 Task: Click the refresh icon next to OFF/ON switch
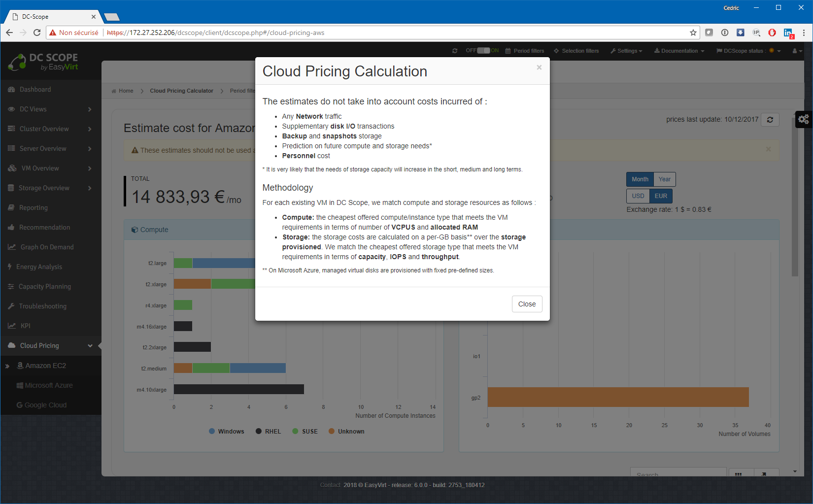455,51
